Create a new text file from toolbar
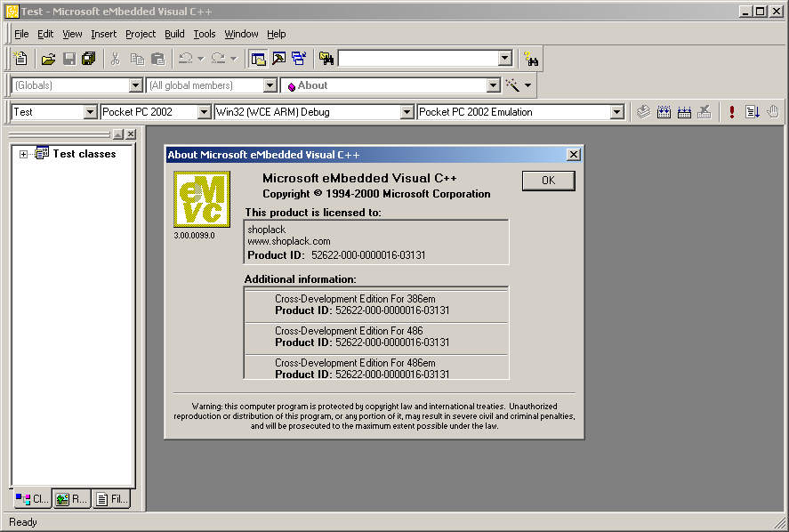Image resolution: width=789 pixels, height=532 pixels. click(20, 59)
